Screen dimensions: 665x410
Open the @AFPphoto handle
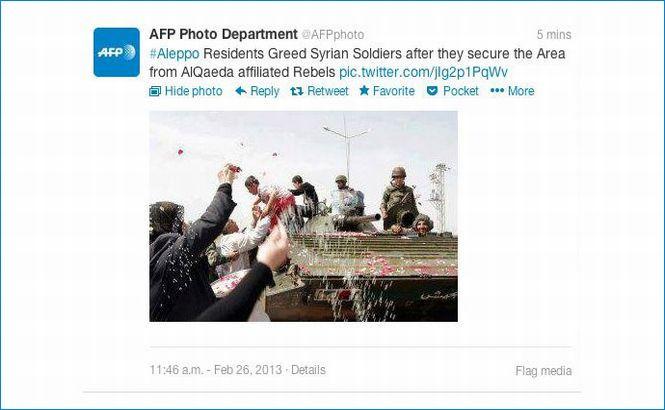click(x=333, y=35)
